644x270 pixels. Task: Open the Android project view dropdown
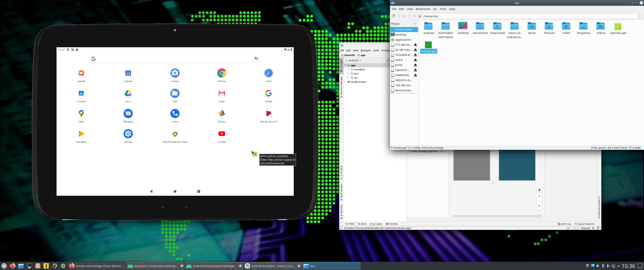tap(353, 60)
